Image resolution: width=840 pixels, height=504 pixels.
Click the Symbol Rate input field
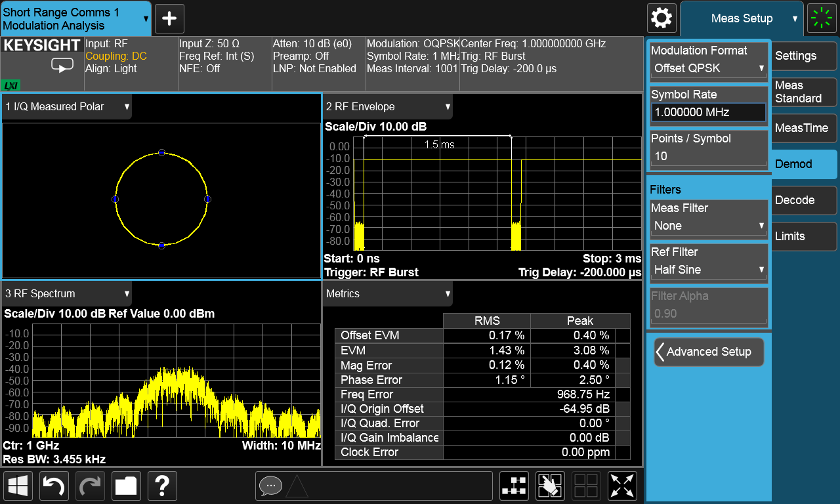coord(708,112)
